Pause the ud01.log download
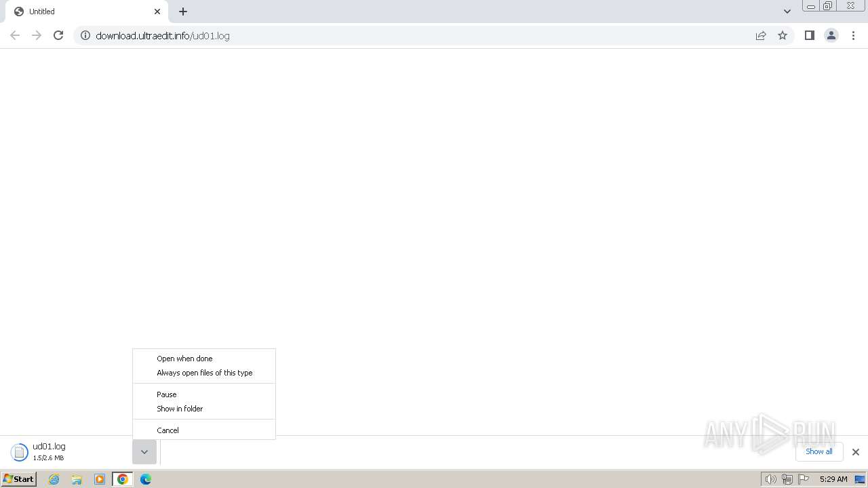The image size is (868, 488). click(x=204, y=394)
